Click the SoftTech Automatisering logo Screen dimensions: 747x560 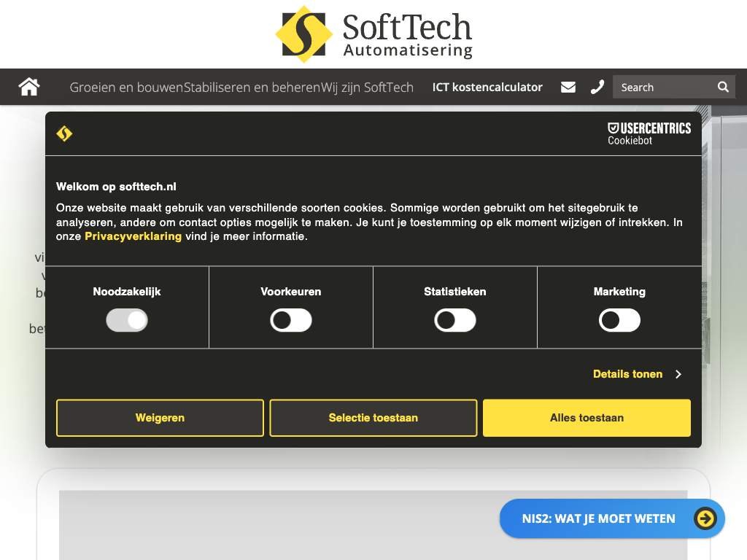373,34
